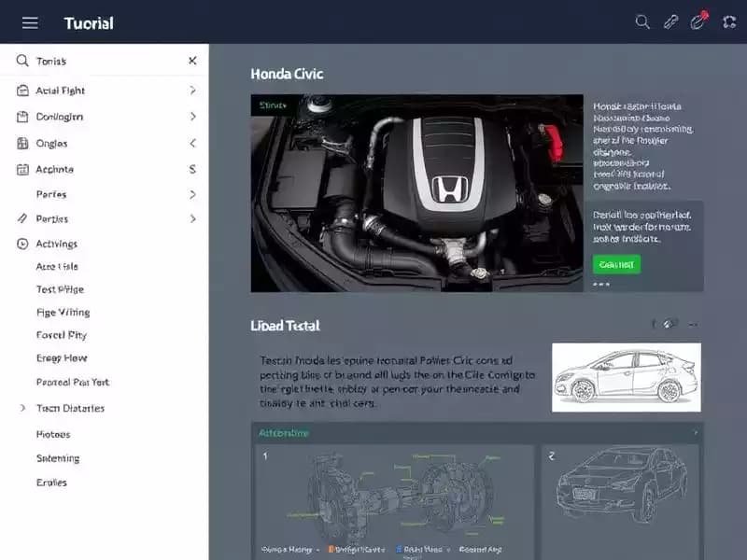This screenshot has width=747, height=560.
Task: Click the calendar icon beside Acchinta
Action: (22, 169)
